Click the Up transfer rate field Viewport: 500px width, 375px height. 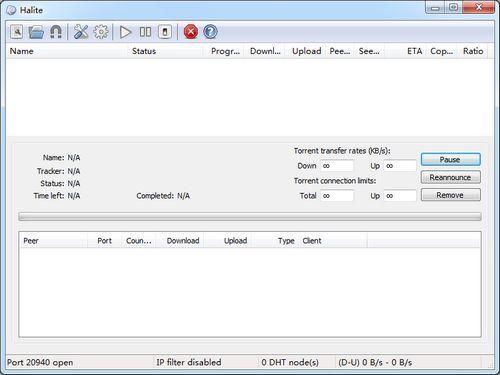click(400, 166)
